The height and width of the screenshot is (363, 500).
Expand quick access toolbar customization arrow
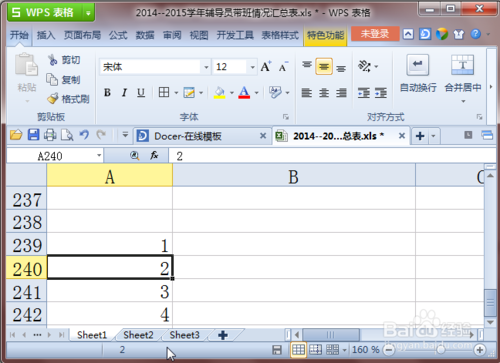[125, 135]
